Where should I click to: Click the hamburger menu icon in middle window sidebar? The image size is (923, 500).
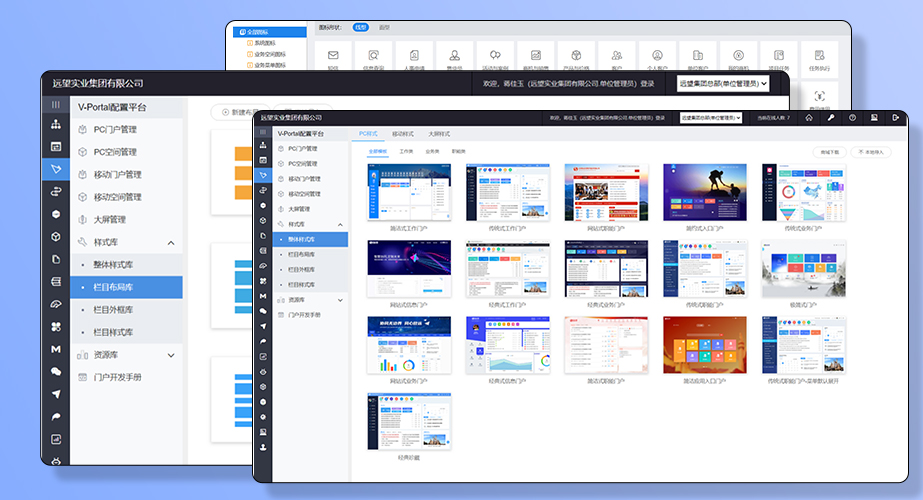(56, 105)
